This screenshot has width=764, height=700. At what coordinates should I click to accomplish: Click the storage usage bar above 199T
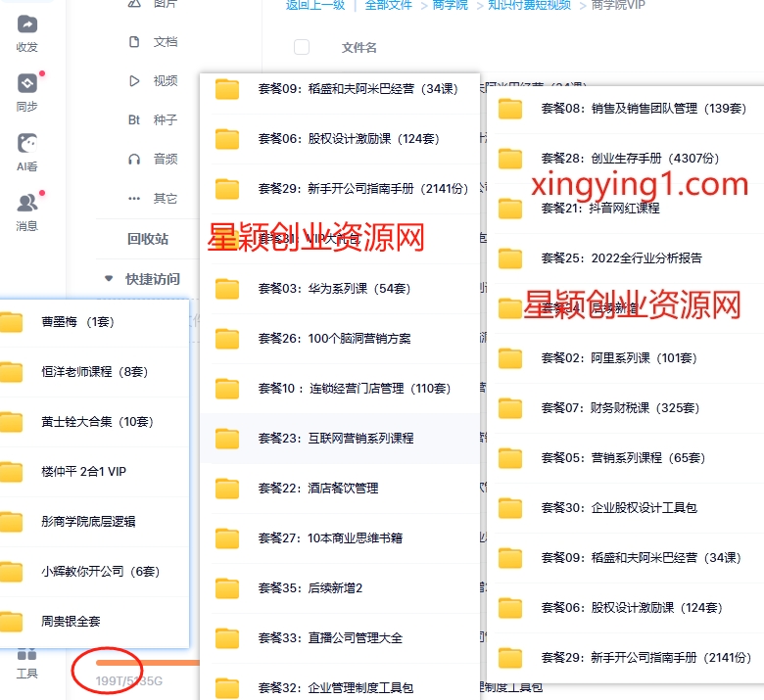148,663
